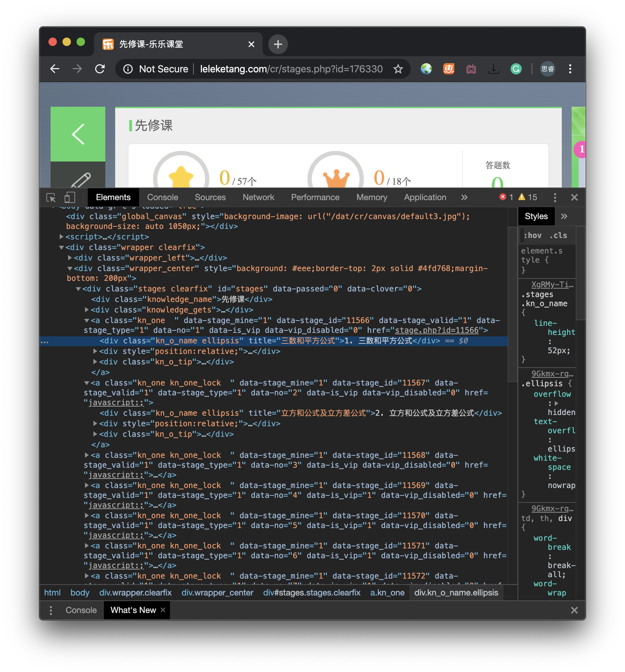
Task: Toggle the :hov element state panel
Action: (533, 235)
